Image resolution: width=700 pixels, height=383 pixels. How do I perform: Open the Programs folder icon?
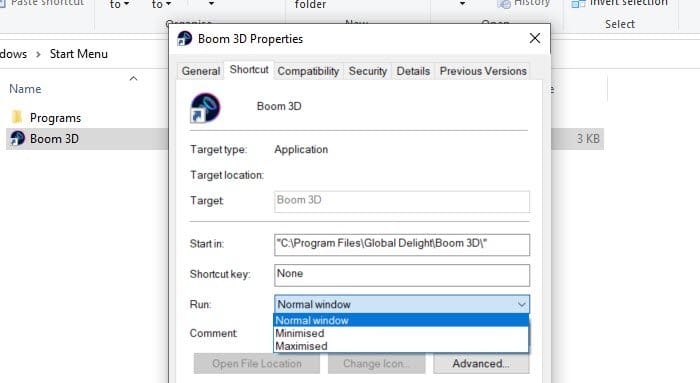pyautogui.click(x=17, y=117)
